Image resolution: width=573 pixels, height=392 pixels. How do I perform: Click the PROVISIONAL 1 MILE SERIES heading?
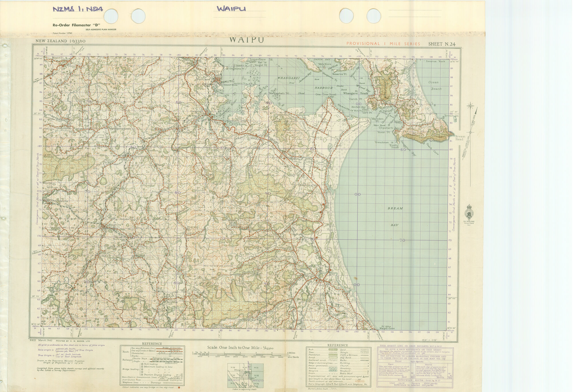point(383,44)
